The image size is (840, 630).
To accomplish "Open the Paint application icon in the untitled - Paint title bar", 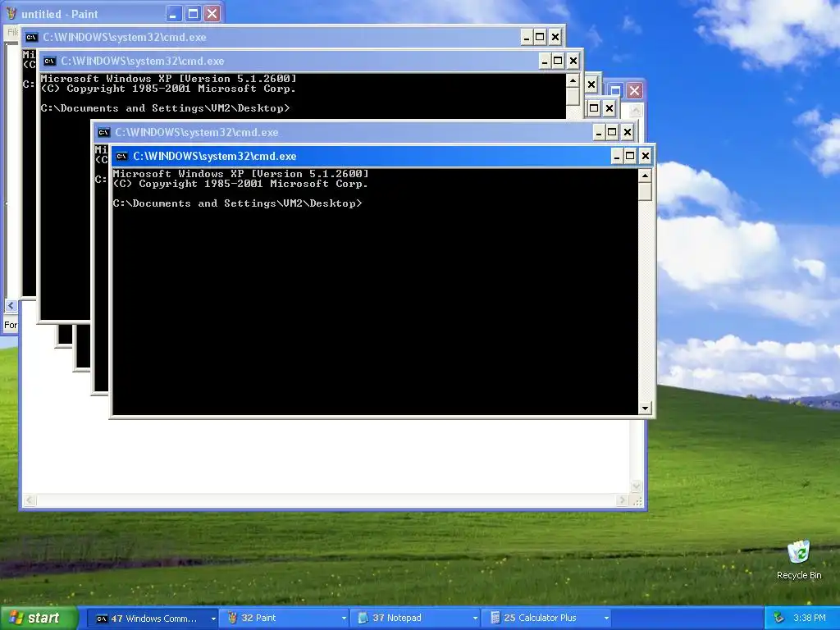I will tap(11, 14).
